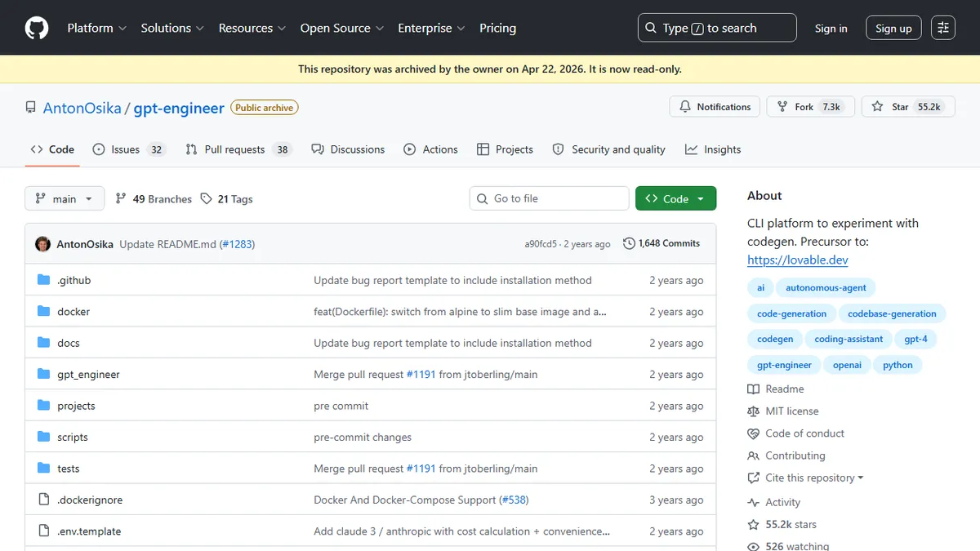
Task: Click the search box in header
Action: [717, 28]
